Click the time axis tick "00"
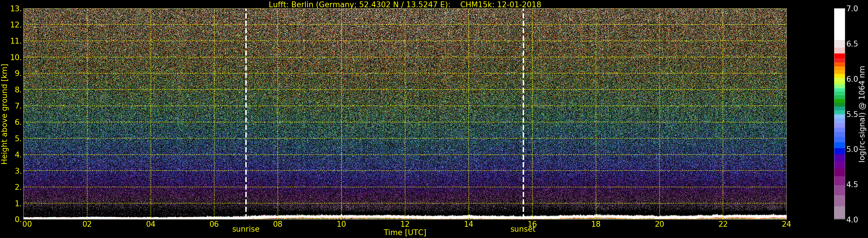 [x=27, y=224]
